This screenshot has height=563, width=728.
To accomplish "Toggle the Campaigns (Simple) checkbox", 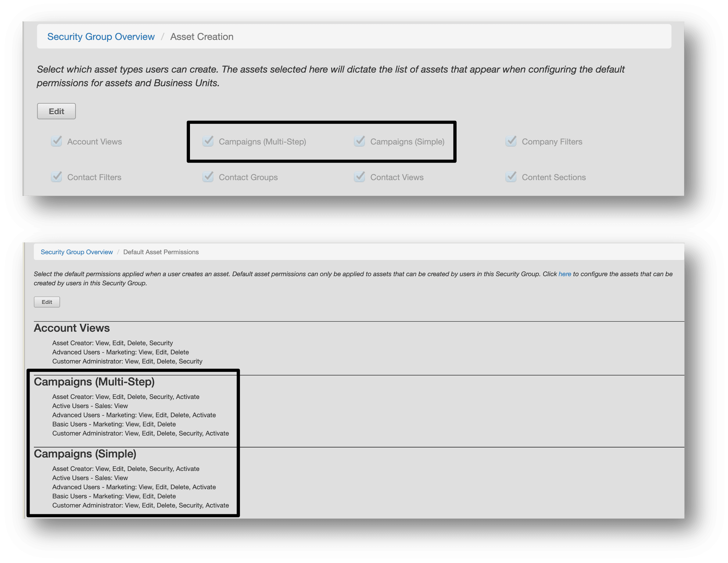I will click(x=359, y=141).
